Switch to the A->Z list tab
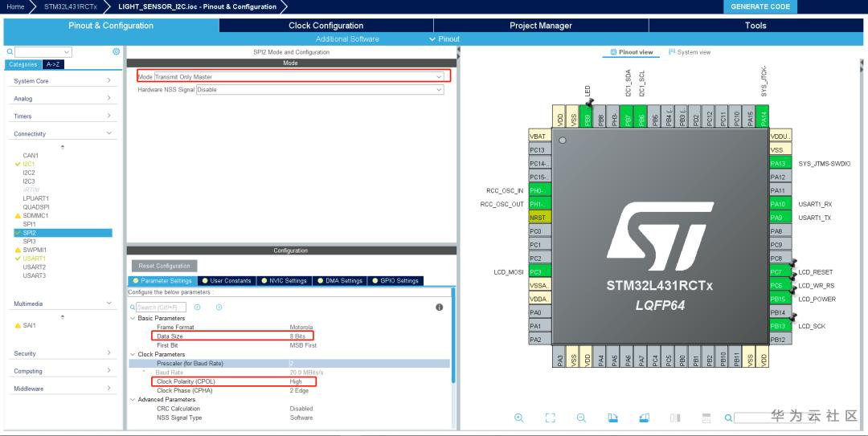The width and height of the screenshot is (868, 436). point(53,65)
